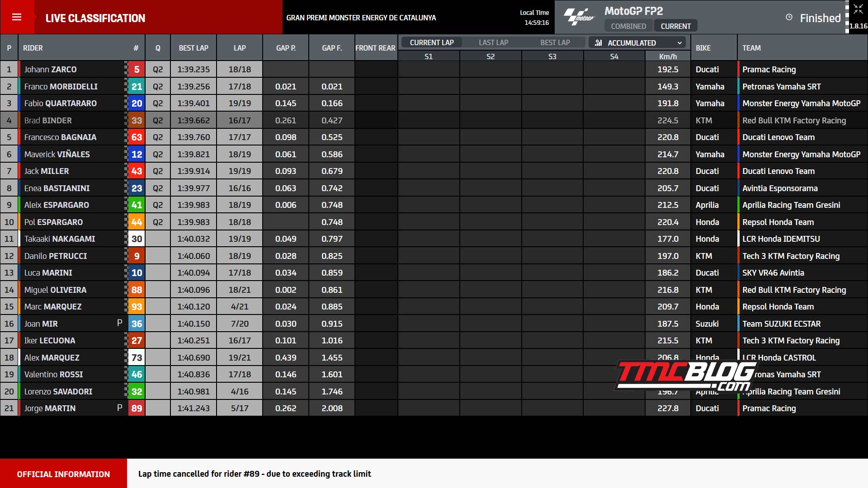Click the GRAN PREMI MONSTER ENERGY DE CATALUNYA title
This screenshot has width=868, height=488.
click(x=361, y=18)
